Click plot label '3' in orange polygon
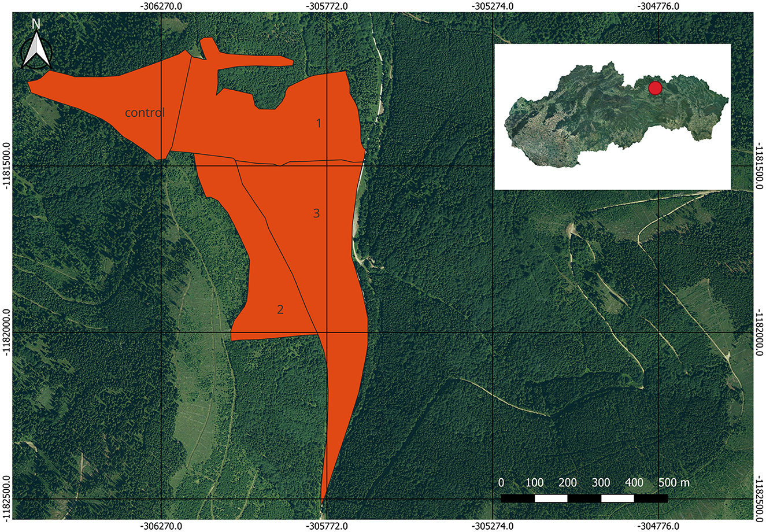The image size is (766, 532). 316,213
